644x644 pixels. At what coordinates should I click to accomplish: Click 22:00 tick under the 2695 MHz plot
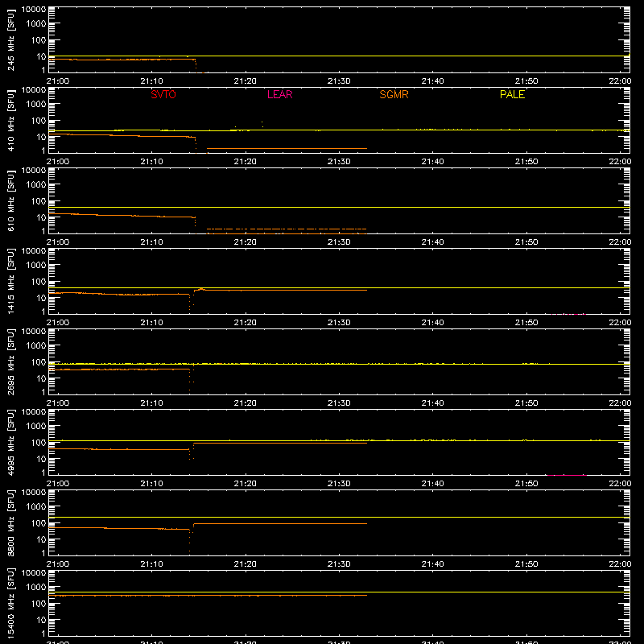[620, 403]
